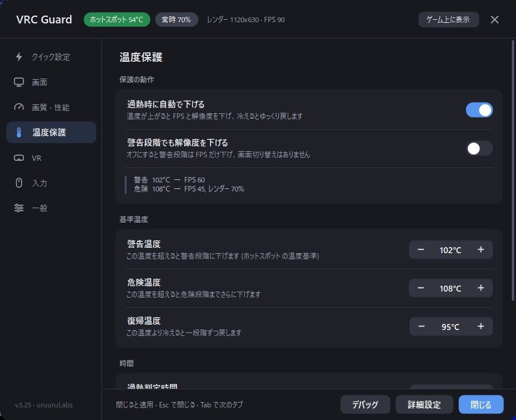Enable 警告段階でも解像度を下げる toggle
Screen dimensions: 516x420
click(x=479, y=148)
